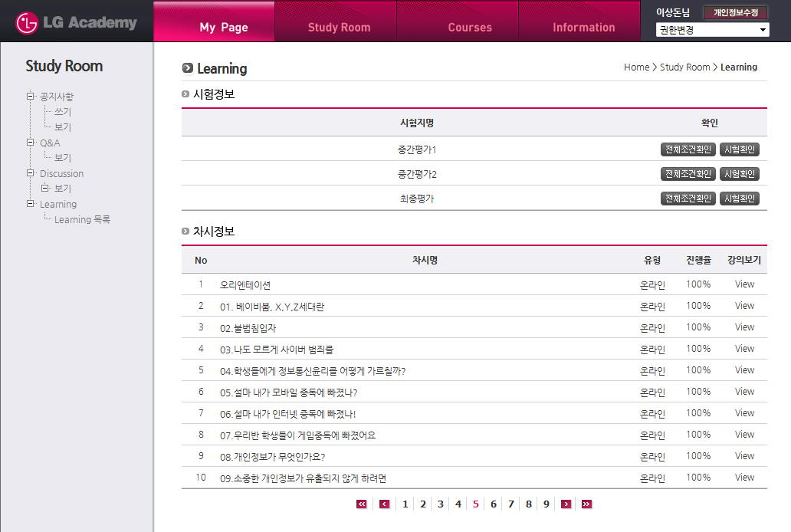
Task: Click the next page arrow icon
Action: pos(566,504)
